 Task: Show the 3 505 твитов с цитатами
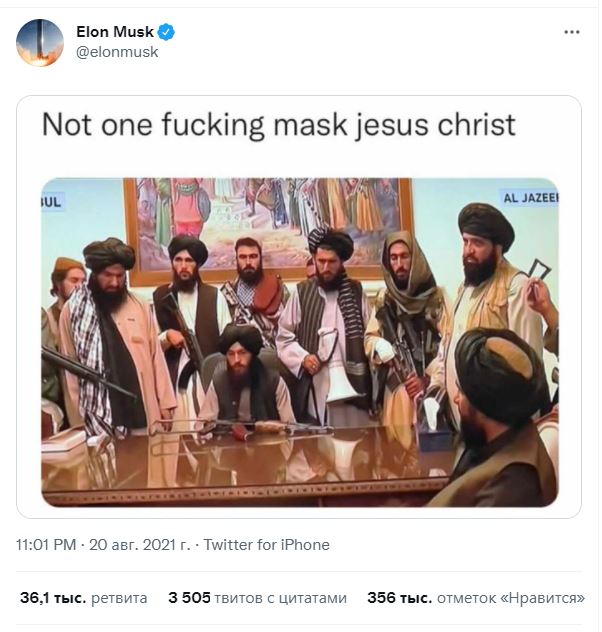tap(257, 598)
